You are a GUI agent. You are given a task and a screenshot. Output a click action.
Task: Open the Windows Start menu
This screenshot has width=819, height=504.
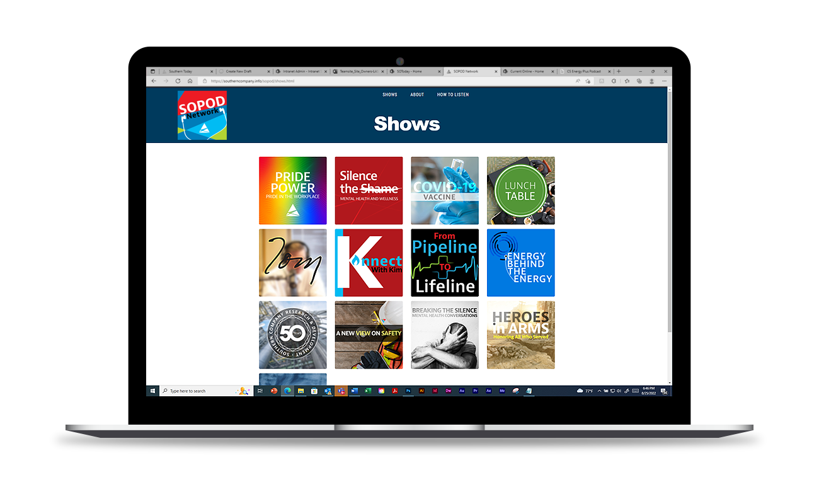coord(152,391)
